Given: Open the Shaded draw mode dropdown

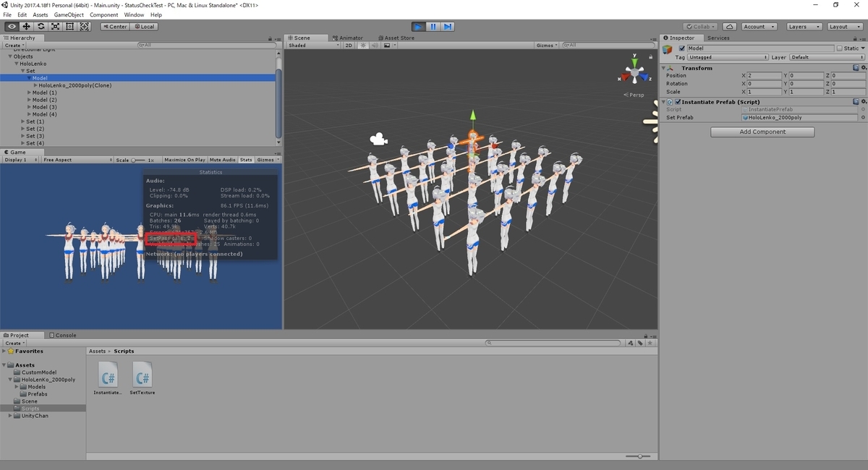Looking at the screenshot, I should (x=313, y=46).
